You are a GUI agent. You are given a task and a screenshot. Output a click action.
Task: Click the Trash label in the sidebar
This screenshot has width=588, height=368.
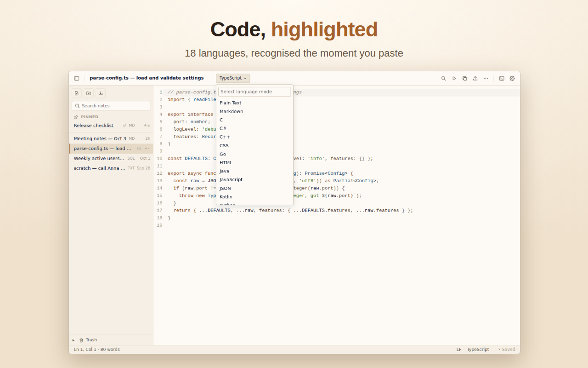click(91, 340)
